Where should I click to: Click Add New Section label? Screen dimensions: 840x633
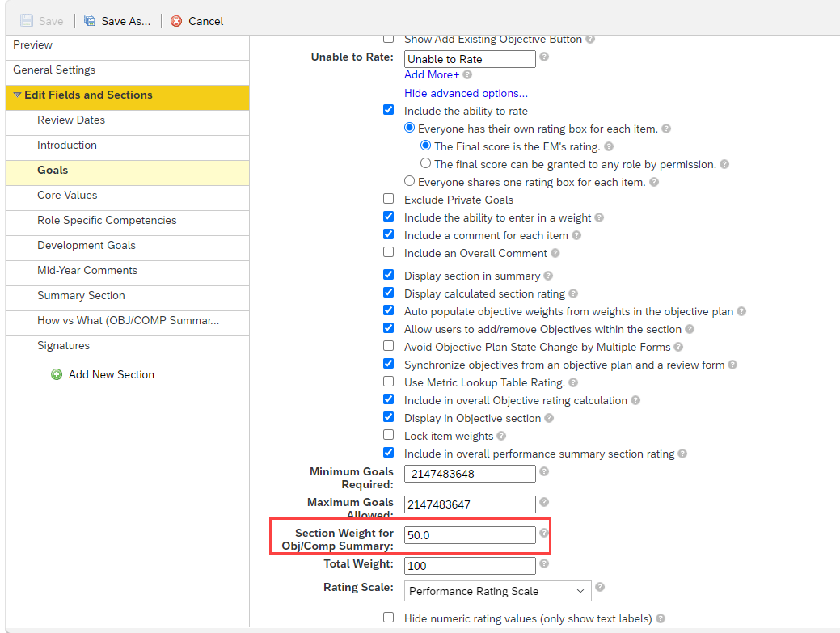(112, 375)
